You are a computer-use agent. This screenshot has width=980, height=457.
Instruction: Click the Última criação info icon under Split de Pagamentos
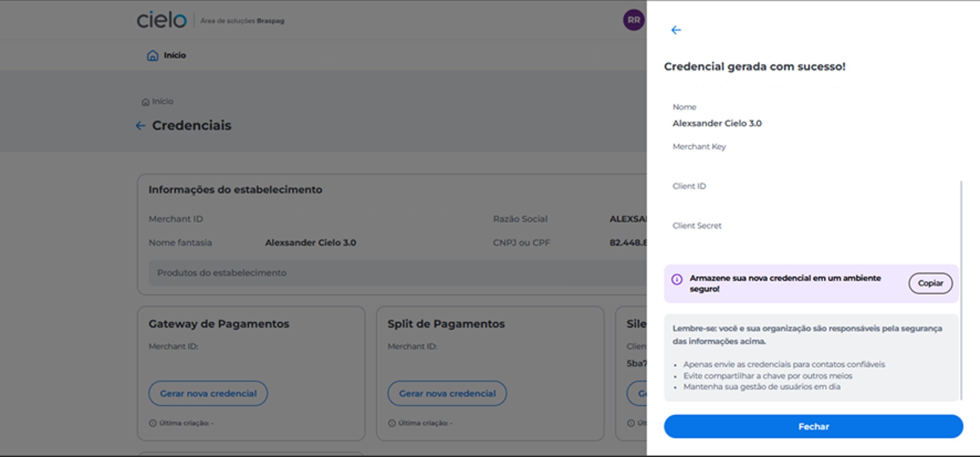tap(392, 423)
